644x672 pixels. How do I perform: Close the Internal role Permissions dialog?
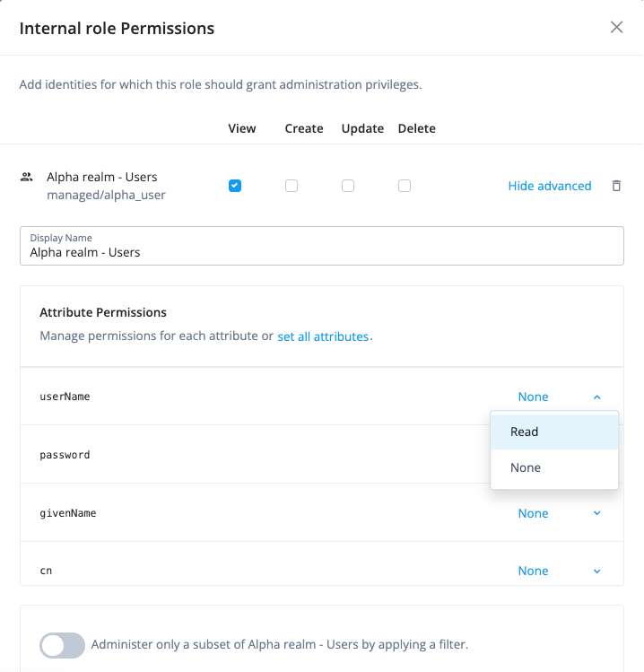coord(616,27)
